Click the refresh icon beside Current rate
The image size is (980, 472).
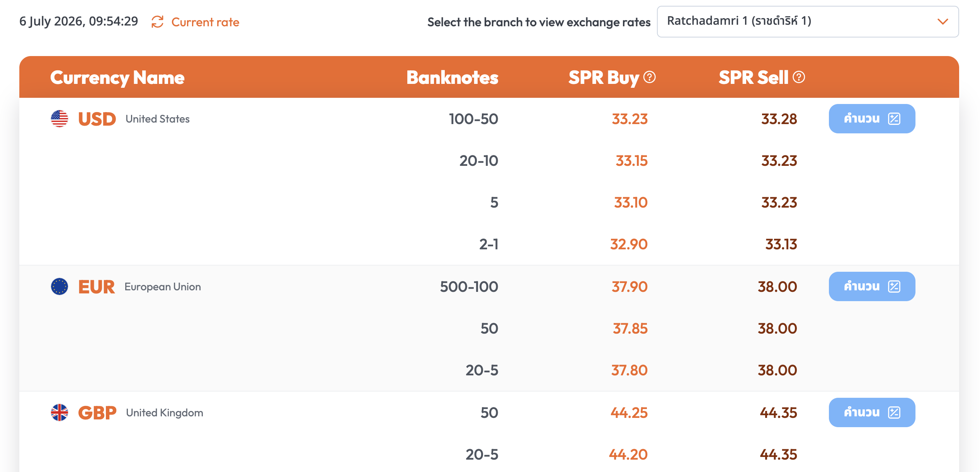click(x=157, y=22)
